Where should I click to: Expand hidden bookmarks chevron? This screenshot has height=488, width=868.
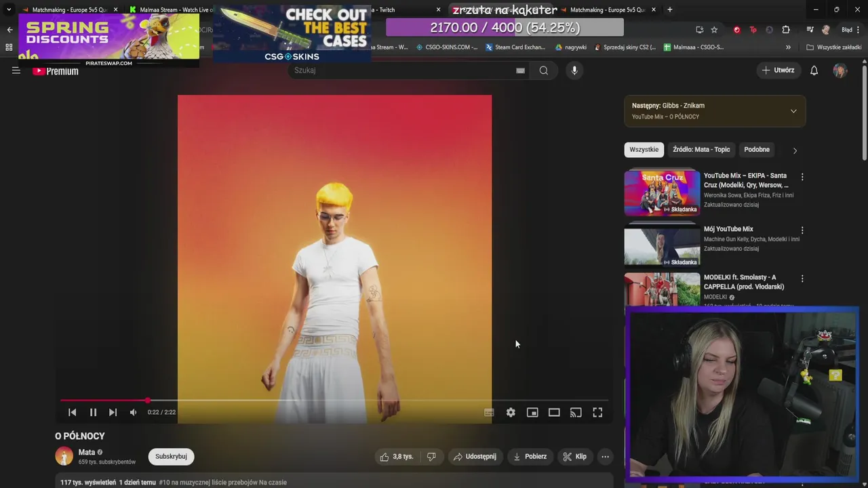click(x=788, y=47)
